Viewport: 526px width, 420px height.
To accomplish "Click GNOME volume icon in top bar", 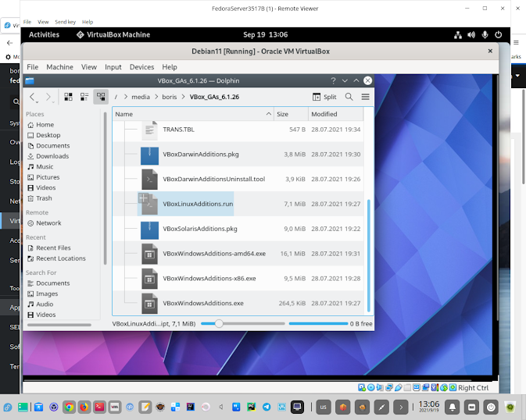I will click(471, 35).
